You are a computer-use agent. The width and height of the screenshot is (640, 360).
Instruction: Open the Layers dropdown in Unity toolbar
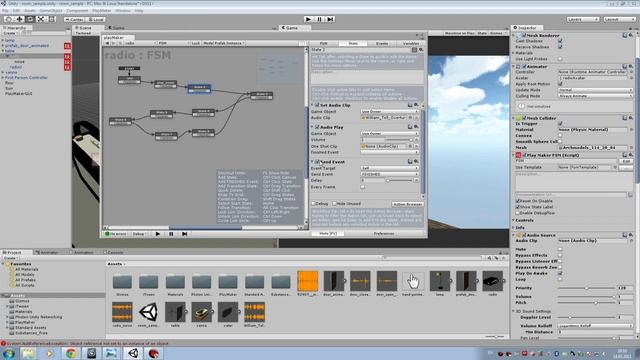point(582,19)
